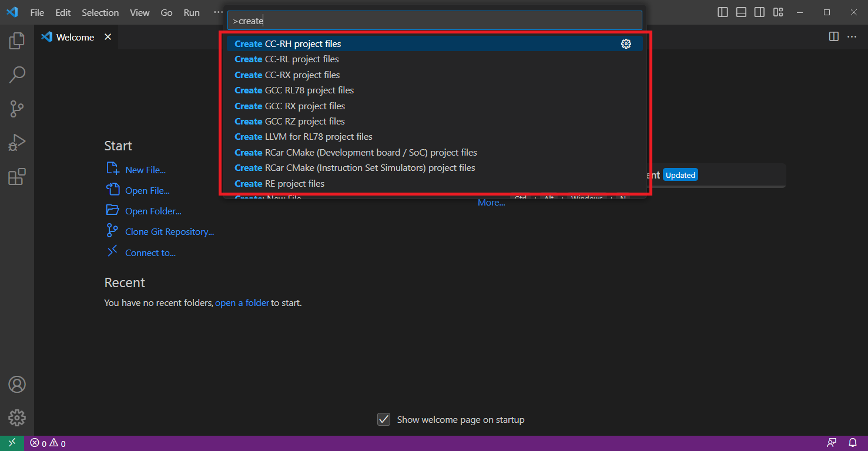Open the Selection menu
The height and width of the screenshot is (451, 868).
tap(100, 12)
